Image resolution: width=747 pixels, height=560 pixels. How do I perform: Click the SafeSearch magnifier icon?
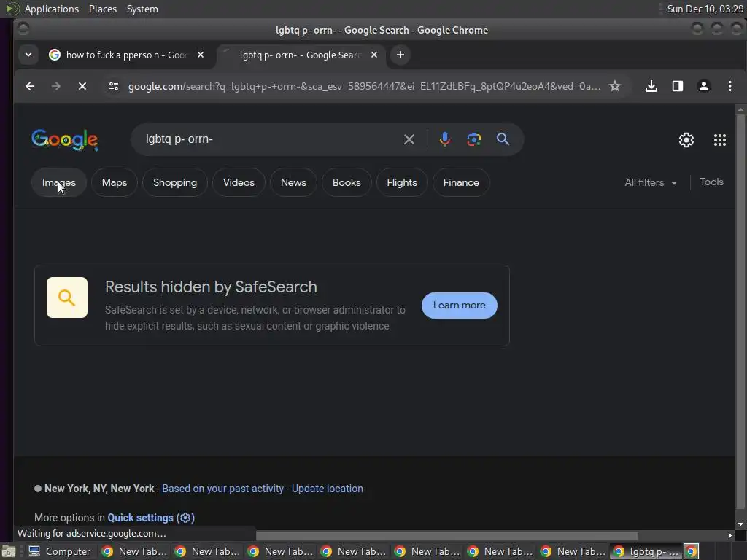(x=67, y=297)
